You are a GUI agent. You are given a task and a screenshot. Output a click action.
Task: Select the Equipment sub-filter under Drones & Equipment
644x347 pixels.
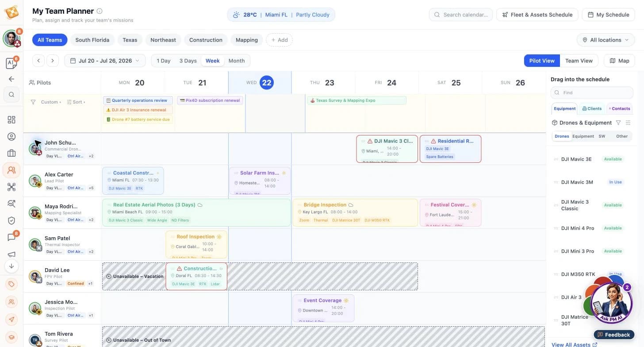pyautogui.click(x=583, y=136)
